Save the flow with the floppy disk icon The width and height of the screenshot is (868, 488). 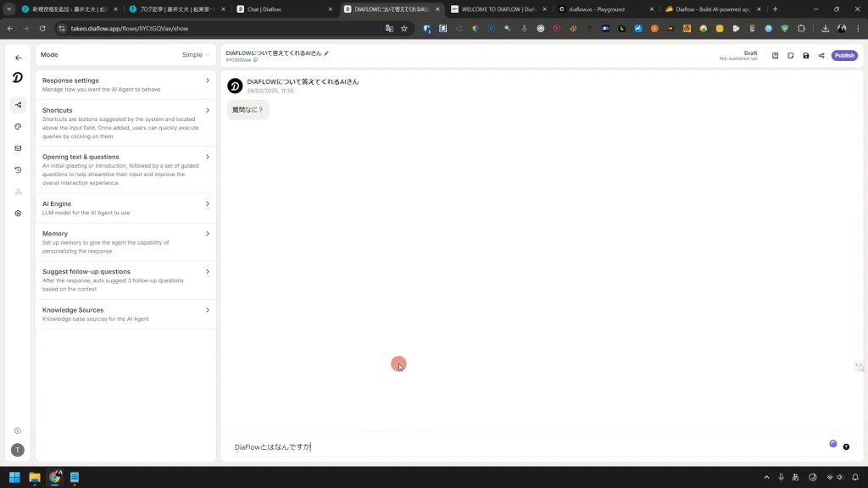(806, 55)
